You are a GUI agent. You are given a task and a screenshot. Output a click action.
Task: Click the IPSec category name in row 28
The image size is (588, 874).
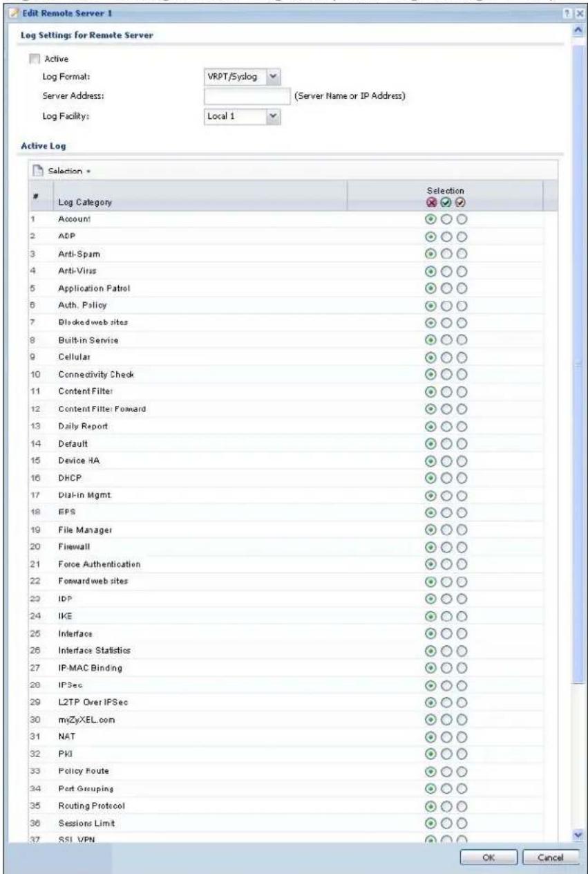[x=70, y=685]
